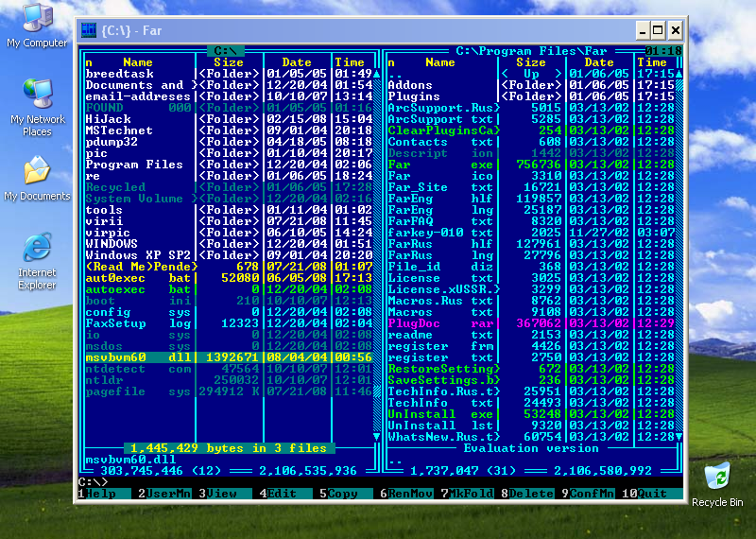This screenshot has width=756, height=539.
Task: Click the 5 Copy function key
Action: (x=346, y=494)
